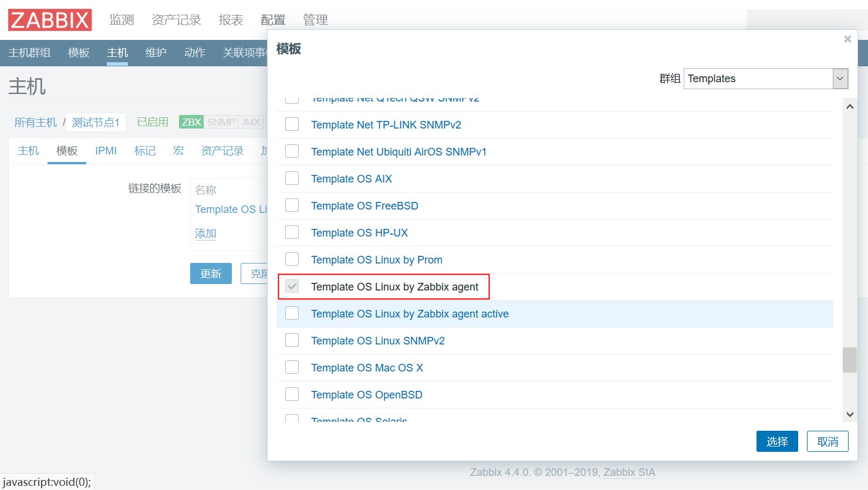The height and width of the screenshot is (490, 868).
Task: Go to 维护 submenu
Action: [x=156, y=53]
